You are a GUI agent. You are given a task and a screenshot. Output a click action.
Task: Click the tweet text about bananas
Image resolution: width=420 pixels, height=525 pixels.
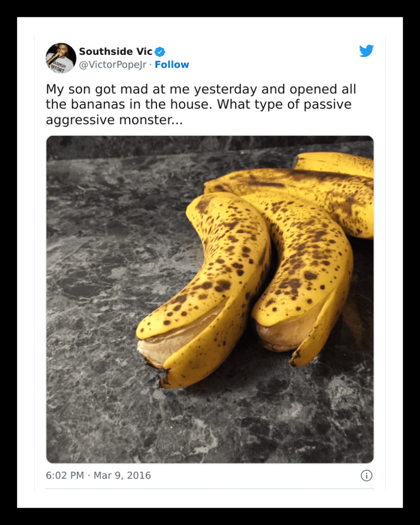[201, 104]
